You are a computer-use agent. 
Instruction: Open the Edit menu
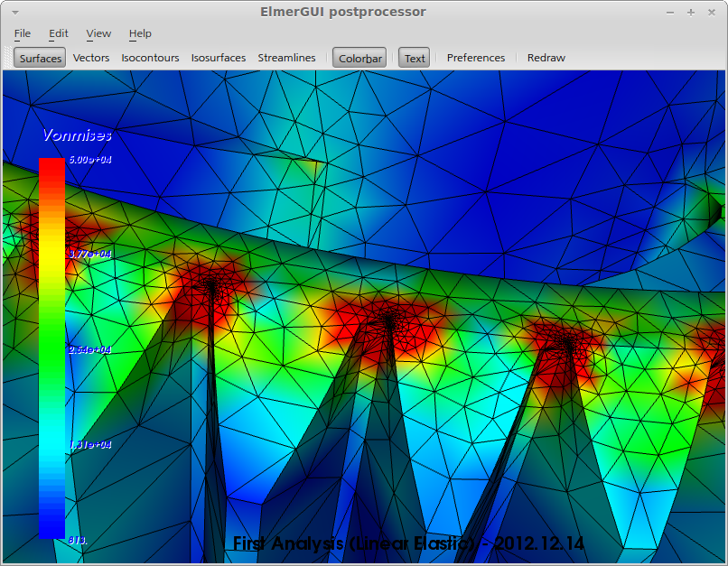click(59, 33)
